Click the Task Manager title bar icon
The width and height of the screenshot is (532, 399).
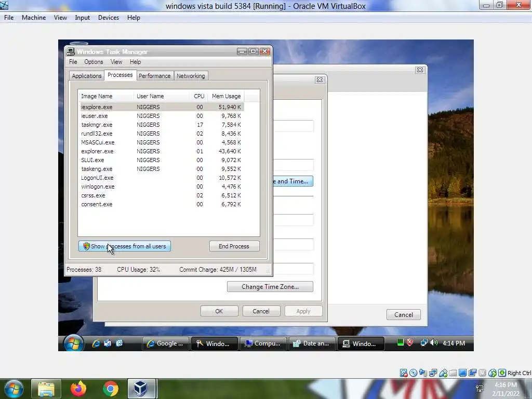click(71, 51)
